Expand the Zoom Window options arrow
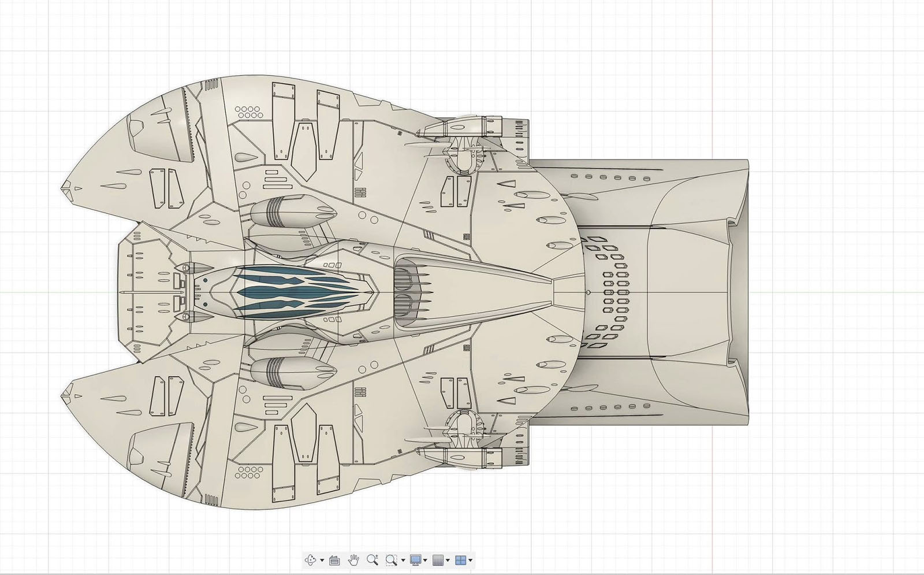The image size is (924, 575). 403,560
